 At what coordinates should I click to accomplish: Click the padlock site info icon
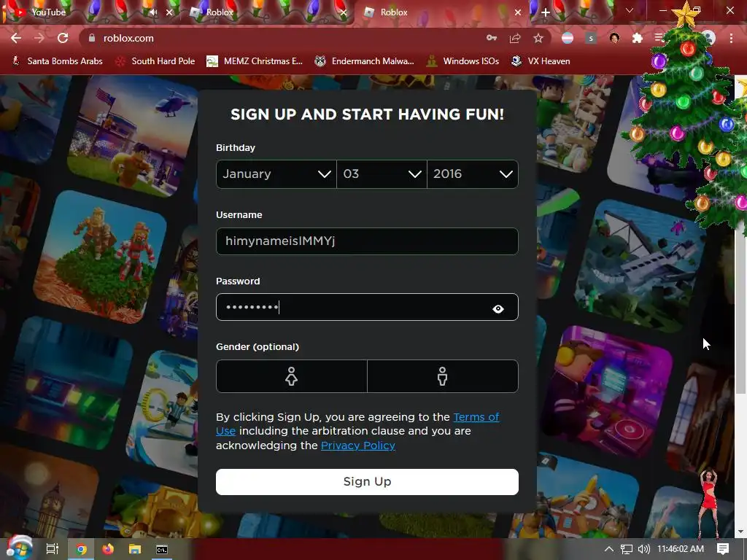click(x=92, y=38)
